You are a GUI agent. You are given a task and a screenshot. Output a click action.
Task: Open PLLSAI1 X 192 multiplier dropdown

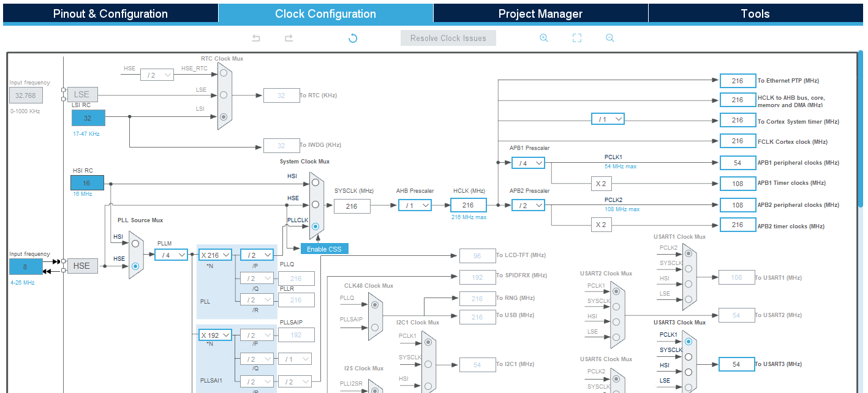tap(215, 335)
